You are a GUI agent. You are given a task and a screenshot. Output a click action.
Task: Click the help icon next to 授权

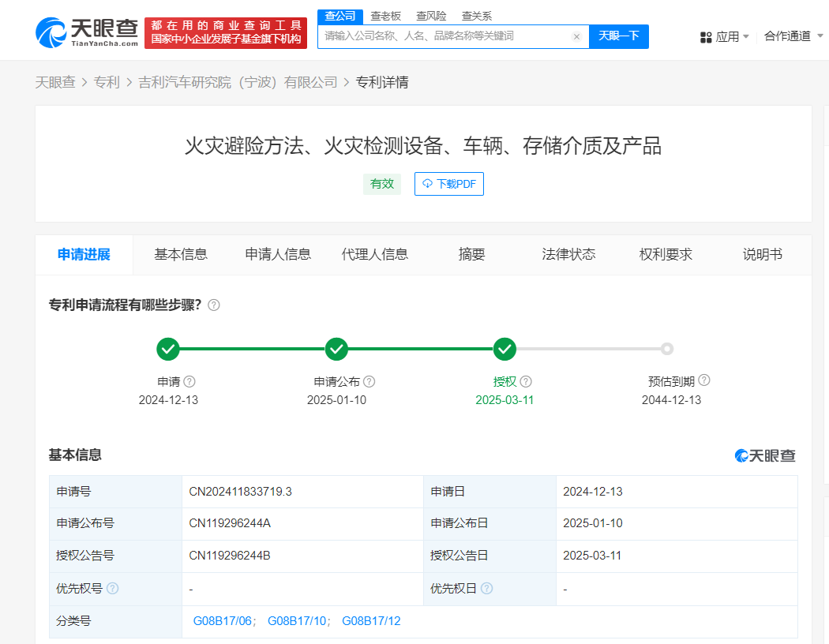coord(526,382)
